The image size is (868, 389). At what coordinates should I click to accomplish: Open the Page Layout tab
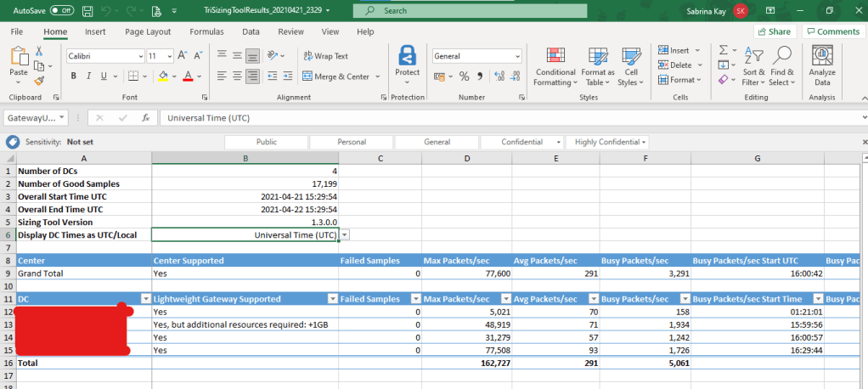pos(147,31)
